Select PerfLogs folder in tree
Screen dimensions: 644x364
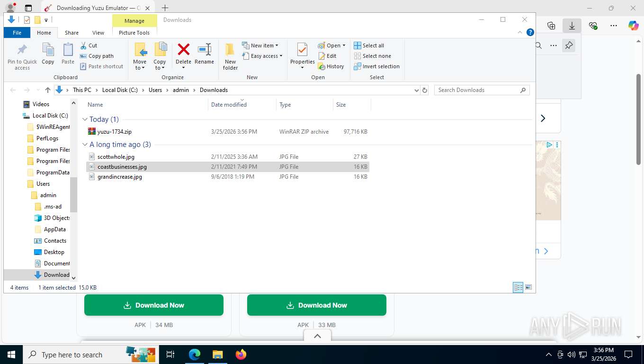coord(47,138)
